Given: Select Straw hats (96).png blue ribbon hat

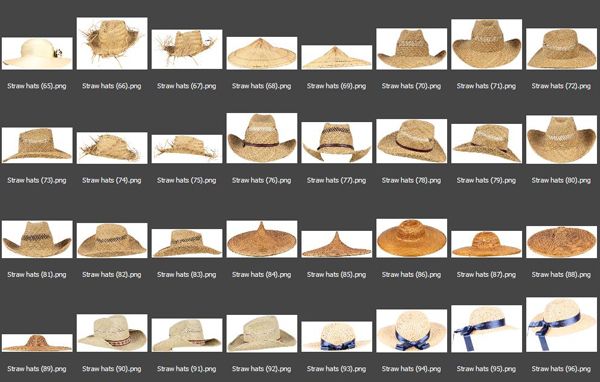Looking at the screenshot, I should click(561, 325).
